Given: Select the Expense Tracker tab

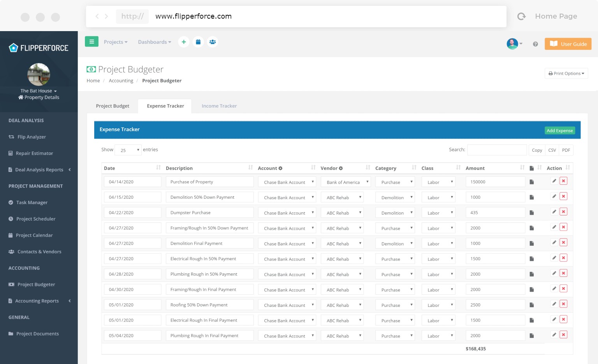Looking at the screenshot, I should tap(165, 106).
